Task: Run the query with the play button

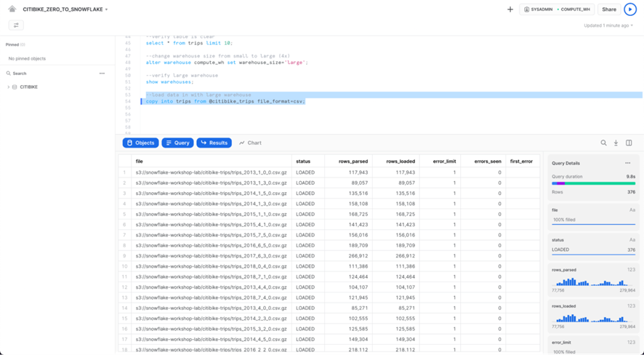Action: (x=630, y=9)
